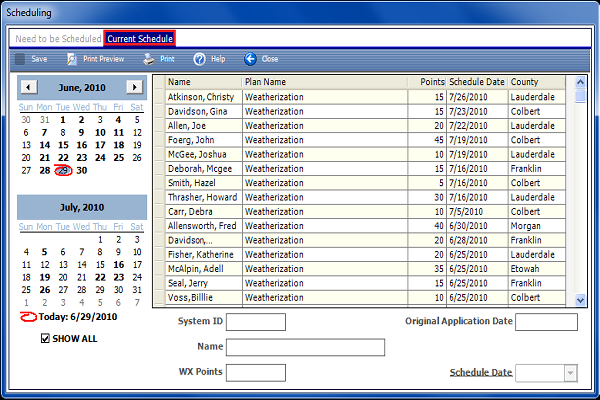The width and height of the screenshot is (600, 400).
Task: Open the Schedule Date dropdown
Action: [569, 372]
